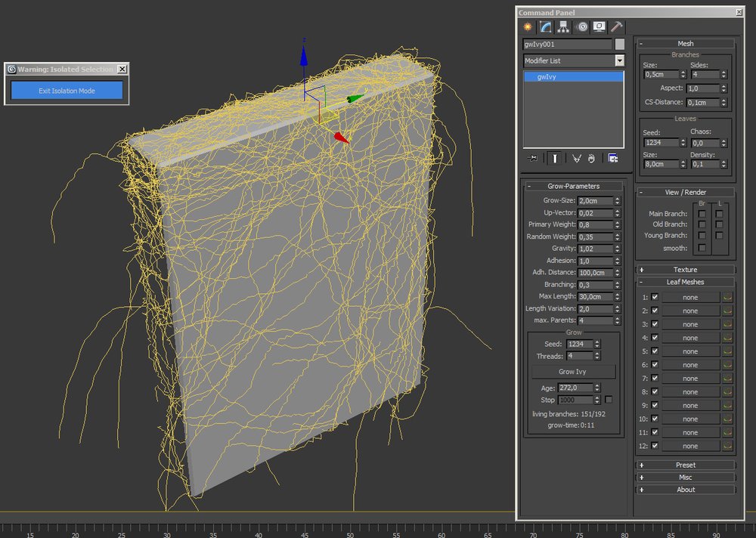Collapse the Grow-Parameters rollout
The height and width of the screenshot is (538, 756).
pos(573,186)
